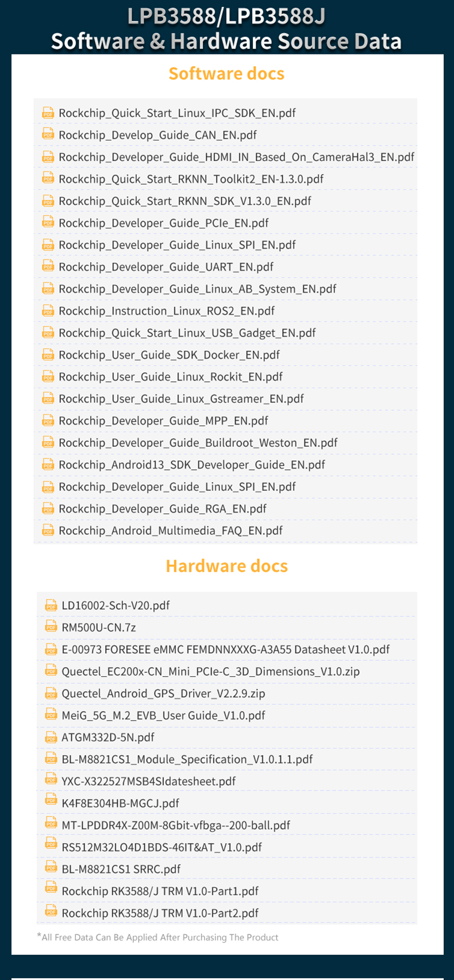Image resolution: width=454 pixels, height=980 pixels.
Task: Click PDF icon beside Rockchip_Develop_Guide_CAN_EN.pdf
Action: 48,135
